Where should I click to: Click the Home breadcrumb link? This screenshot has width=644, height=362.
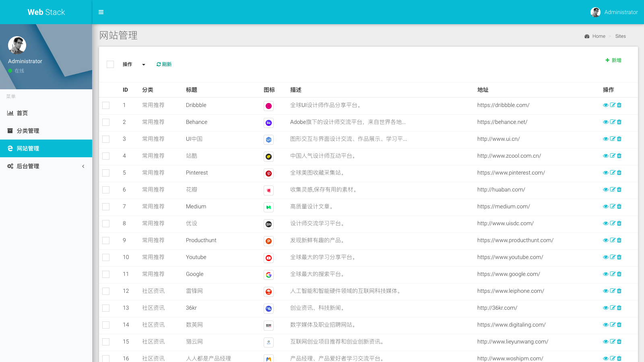(x=599, y=36)
